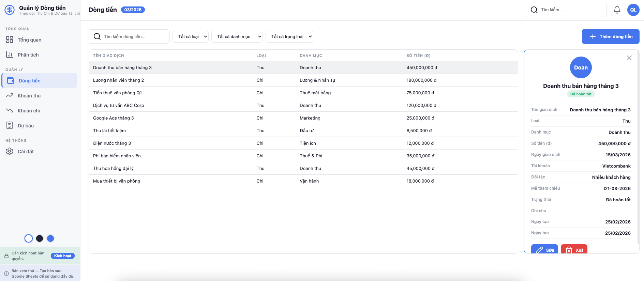Open Khoản chi menu item
The image size is (644, 281).
click(x=29, y=111)
